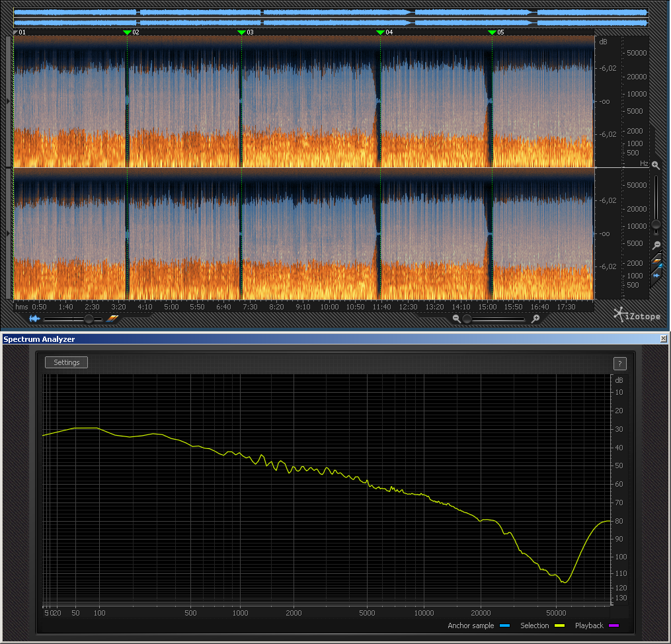This screenshot has height=644, width=671.
Task: Click the waveform icon under the vertical zoom
Action: 656,275
